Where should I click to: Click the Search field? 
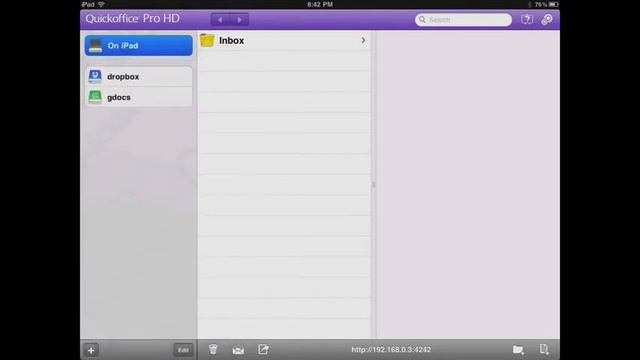[x=463, y=20]
